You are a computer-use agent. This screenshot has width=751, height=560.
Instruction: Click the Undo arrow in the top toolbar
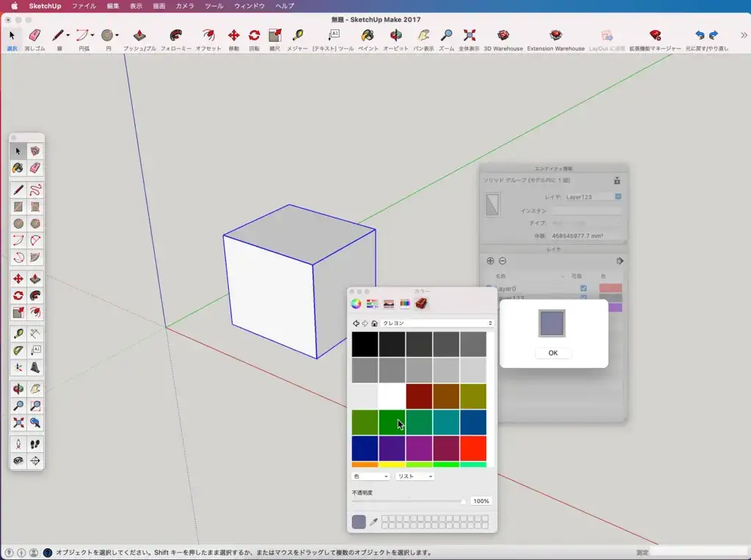tap(700, 35)
